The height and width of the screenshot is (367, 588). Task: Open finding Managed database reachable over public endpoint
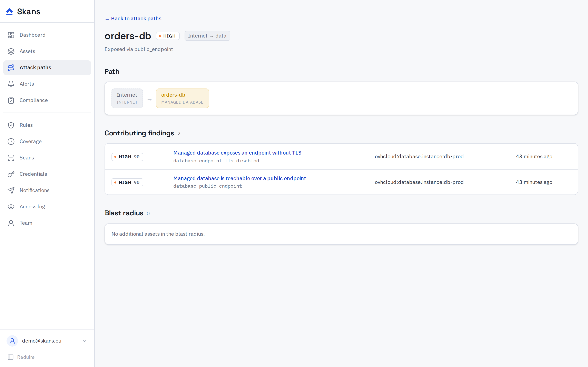click(239, 178)
